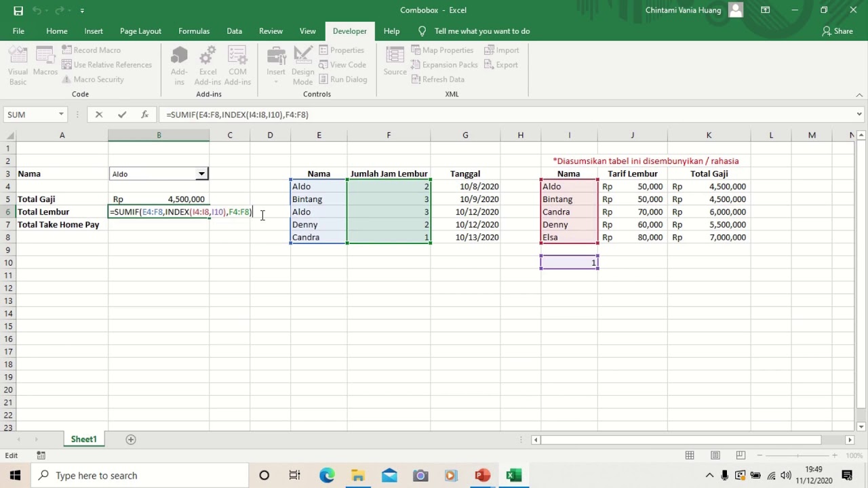Click cell I10 with value 1
The height and width of the screenshot is (488, 868).
[570, 263]
